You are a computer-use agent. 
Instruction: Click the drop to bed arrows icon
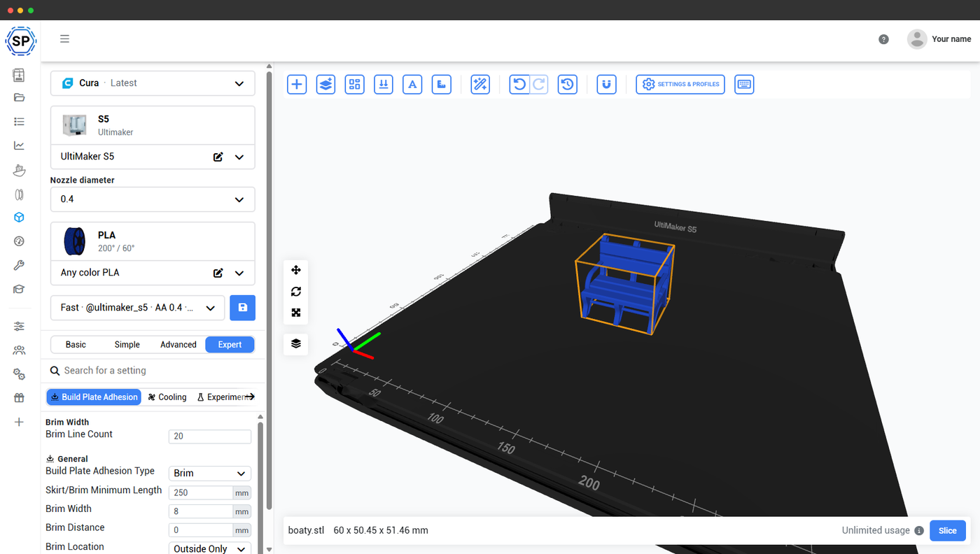click(x=384, y=85)
